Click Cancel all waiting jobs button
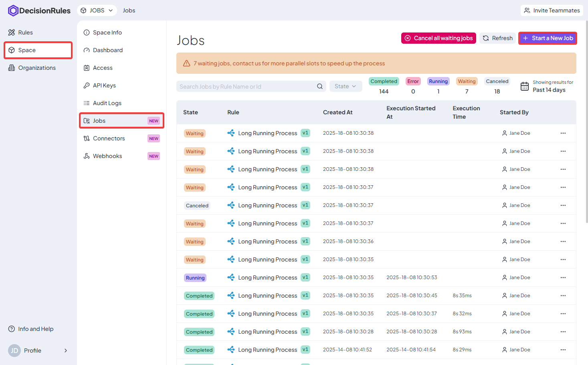 438,38
